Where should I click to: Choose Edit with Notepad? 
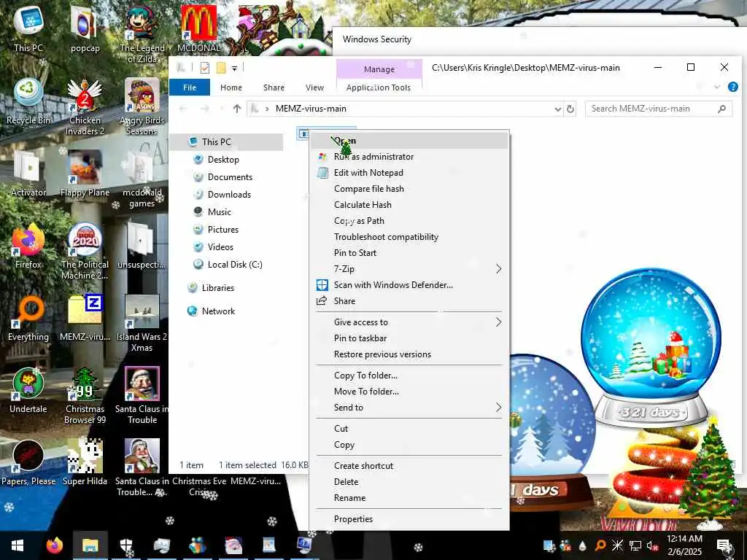[x=410, y=173]
